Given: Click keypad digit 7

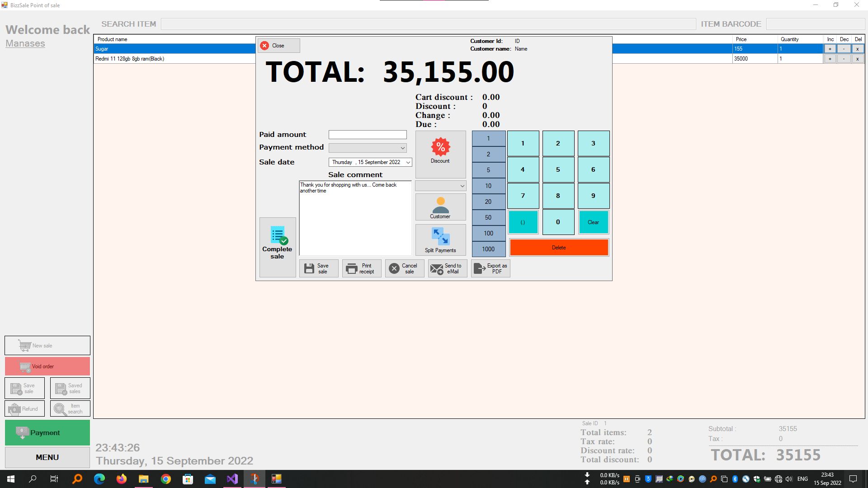Looking at the screenshot, I should pos(523,196).
